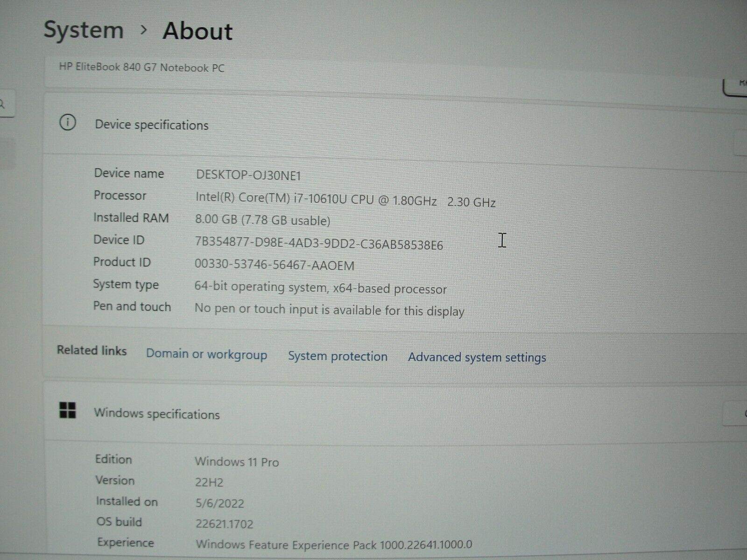
Task: Click the Product ID value
Action: click(274, 265)
